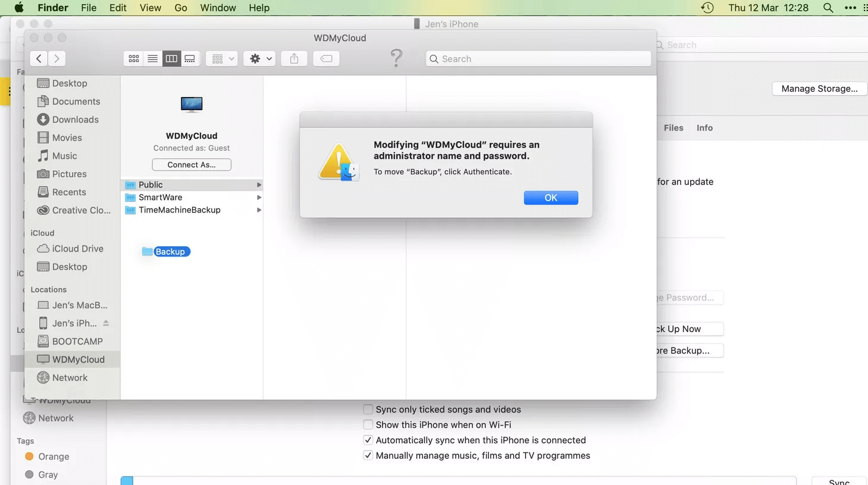The image size is (868, 485).
Task: Toggle Manually manage music, films and TV programmes
Action: point(368,456)
